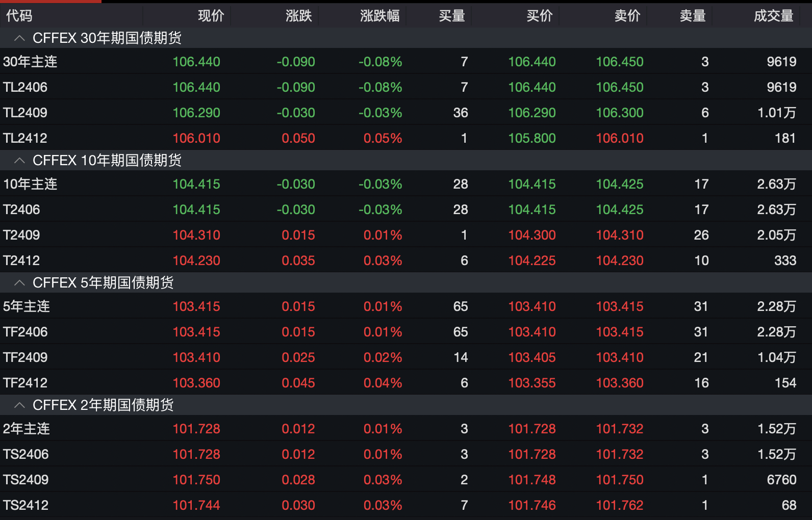Sort by the 涨跌 column header
This screenshot has height=520, width=812.
tap(299, 16)
